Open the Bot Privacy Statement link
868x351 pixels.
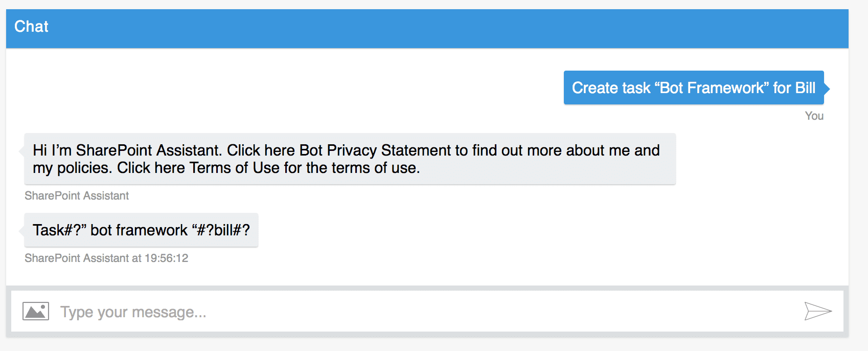(x=377, y=150)
